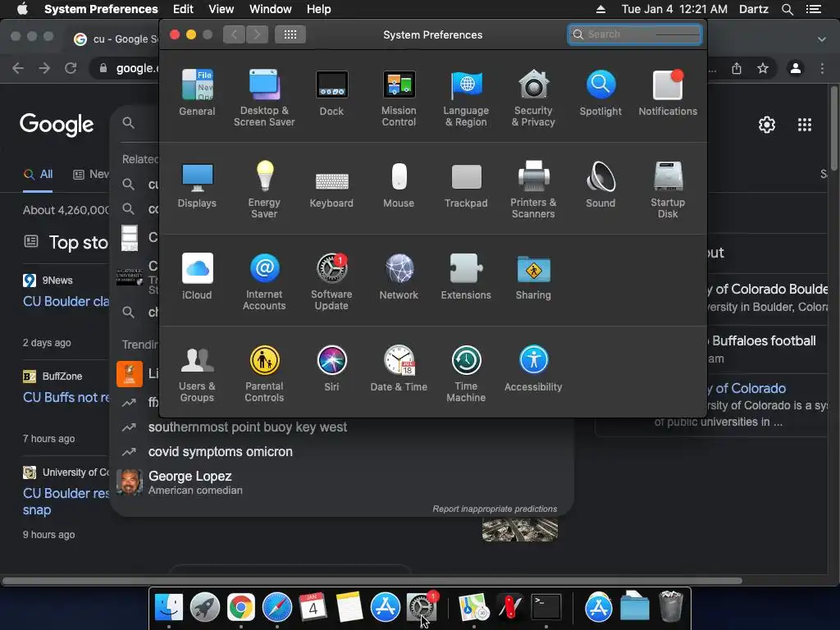The height and width of the screenshot is (630, 840).
Task: Open Chrome's three-dot menu
Action: click(822, 68)
